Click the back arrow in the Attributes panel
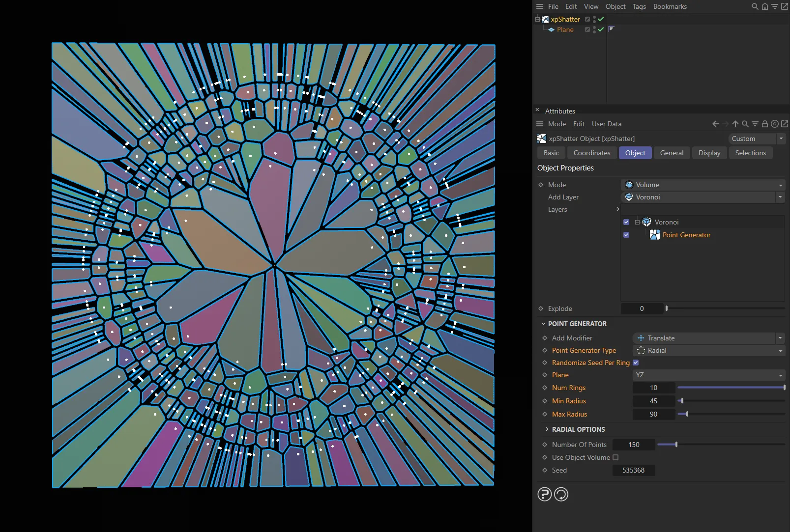 (x=716, y=124)
